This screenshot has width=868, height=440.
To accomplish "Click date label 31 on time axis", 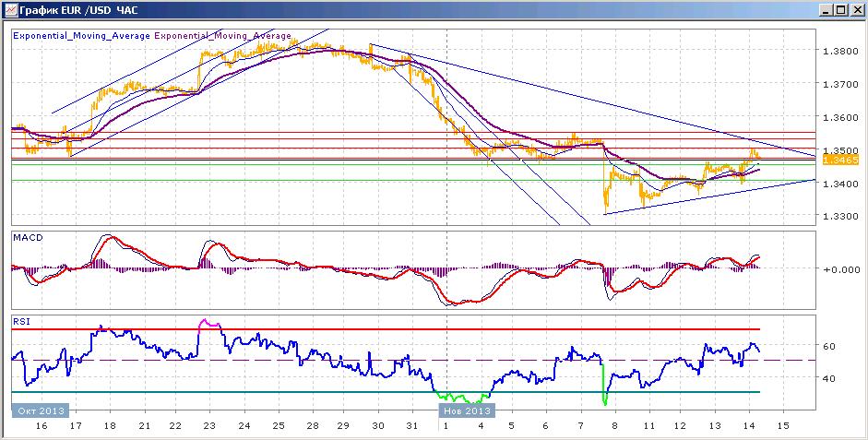I will point(411,427).
